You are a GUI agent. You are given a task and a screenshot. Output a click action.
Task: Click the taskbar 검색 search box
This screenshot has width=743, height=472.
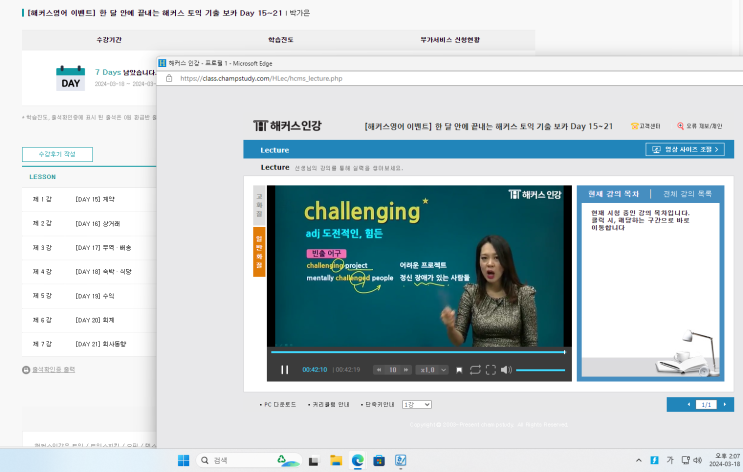pyautogui.click(x=249, y=460)
